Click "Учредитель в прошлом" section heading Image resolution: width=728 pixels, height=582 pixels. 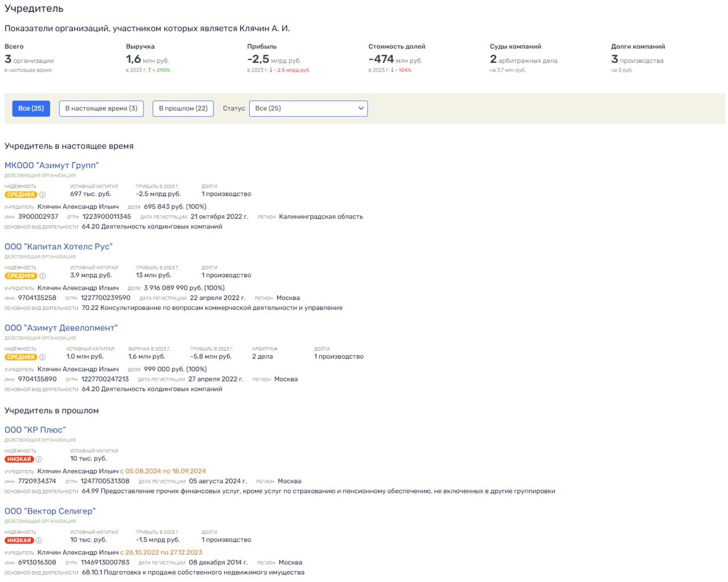[x=52, y=410]
